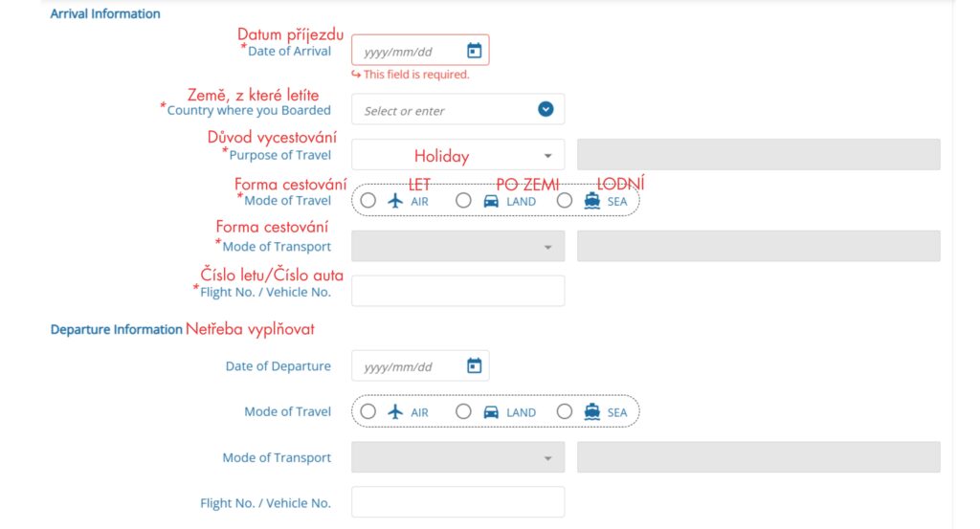Viewport: 980px width, 529px height.
Task: Select the AIR radio button for departure
Action: pos(368,412)
